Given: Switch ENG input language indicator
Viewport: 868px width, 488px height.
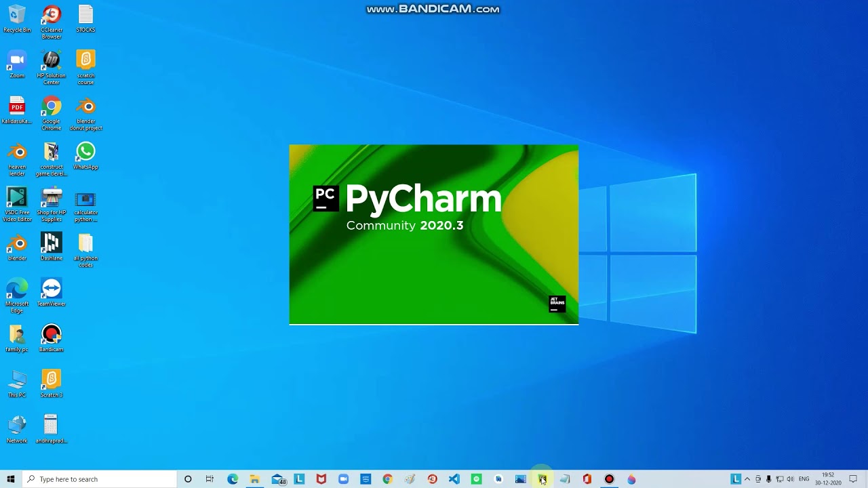Looking at the screenshot, I should coord(804,479).
